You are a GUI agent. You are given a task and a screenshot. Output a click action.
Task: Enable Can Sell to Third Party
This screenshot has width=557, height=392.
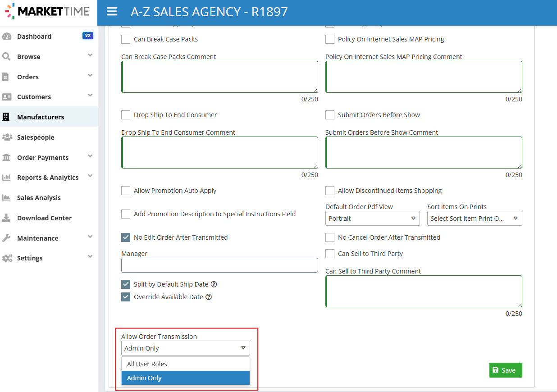(x=330, y=254)
